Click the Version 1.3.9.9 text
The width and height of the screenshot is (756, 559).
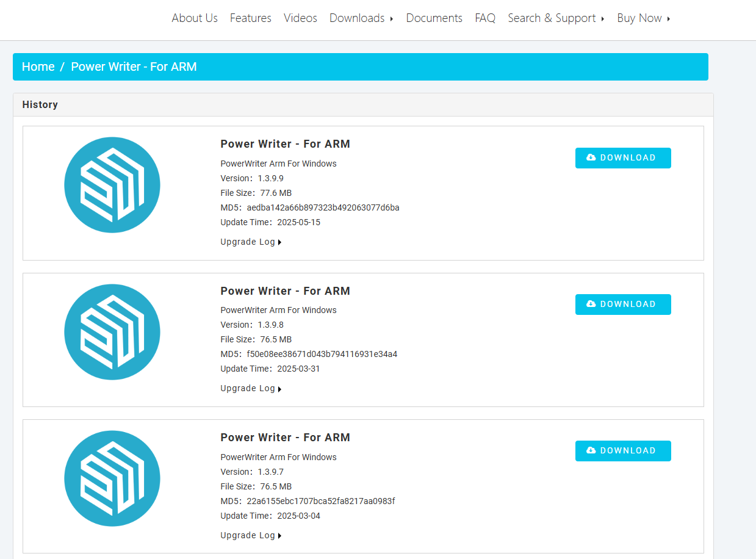click(x=252, y=178)
